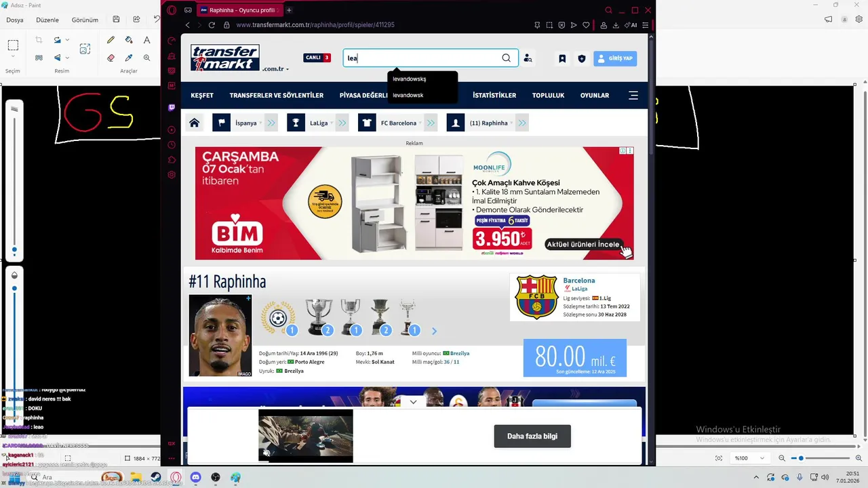The image size is (868, 488).
Task: Show more trophies with the right arrow
Action: [434, 331]
